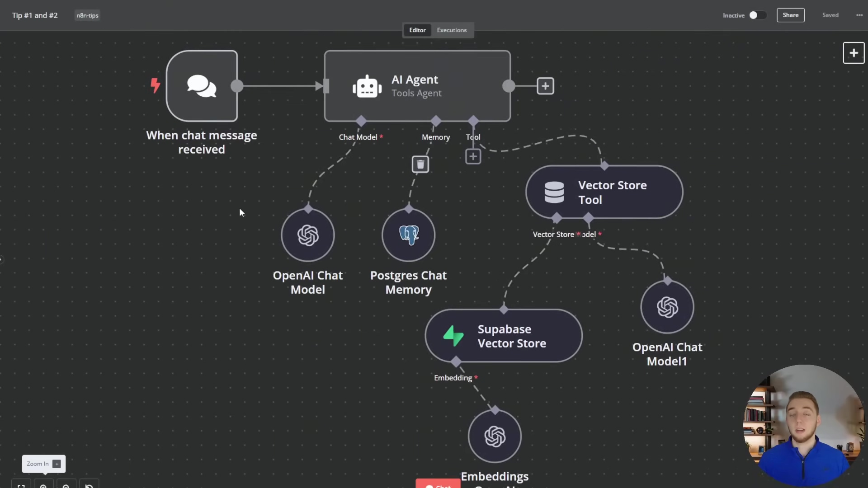Select the Postgres Chat Memory node
Viewport: 868px width, 488px height.
click(x=408, y=235)
